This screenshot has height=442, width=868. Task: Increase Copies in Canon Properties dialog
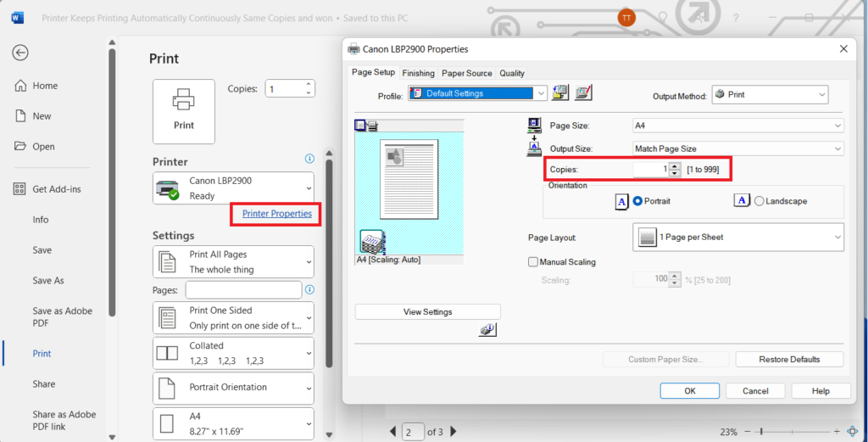click(x=674, y=165)
